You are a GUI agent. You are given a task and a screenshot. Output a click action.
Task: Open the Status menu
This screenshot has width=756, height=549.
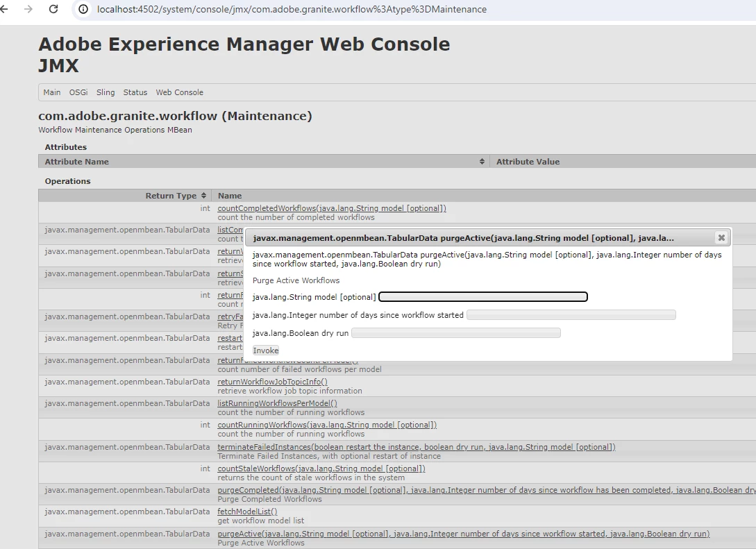[135, 92]
